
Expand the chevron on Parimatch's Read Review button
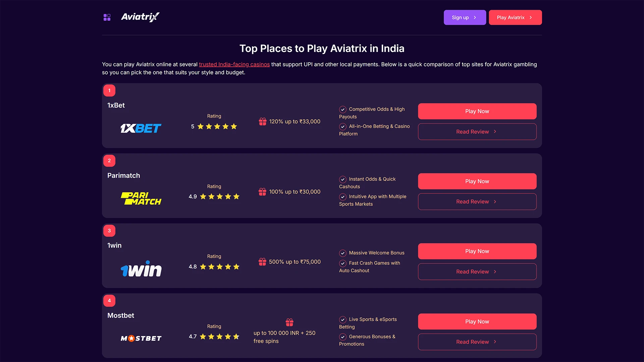(495, 201)
